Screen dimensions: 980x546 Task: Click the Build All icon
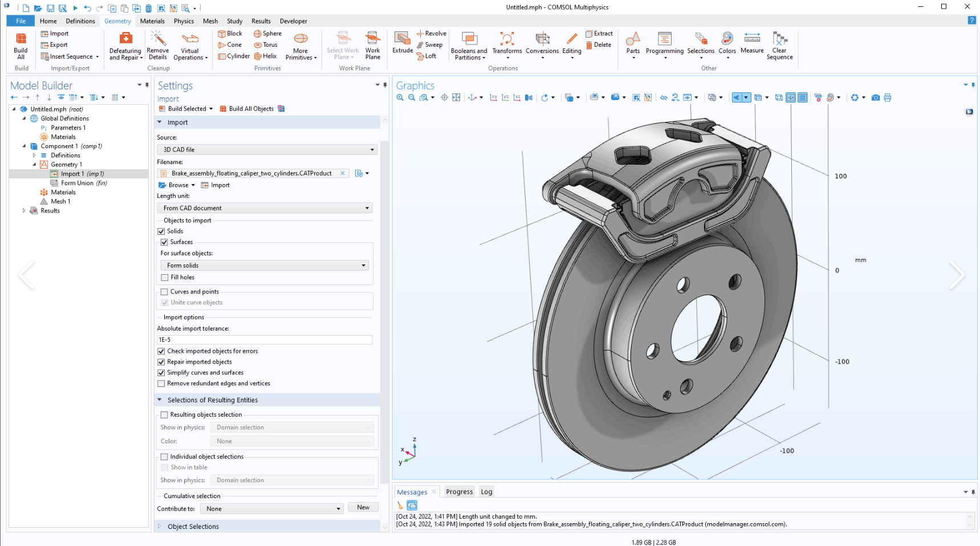[21, 46]
